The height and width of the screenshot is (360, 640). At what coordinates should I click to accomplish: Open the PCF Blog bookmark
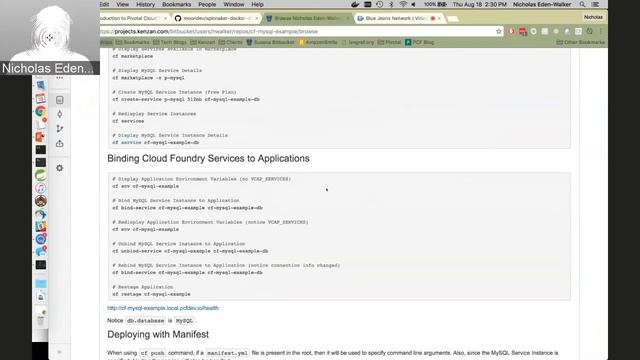[420, 42]
